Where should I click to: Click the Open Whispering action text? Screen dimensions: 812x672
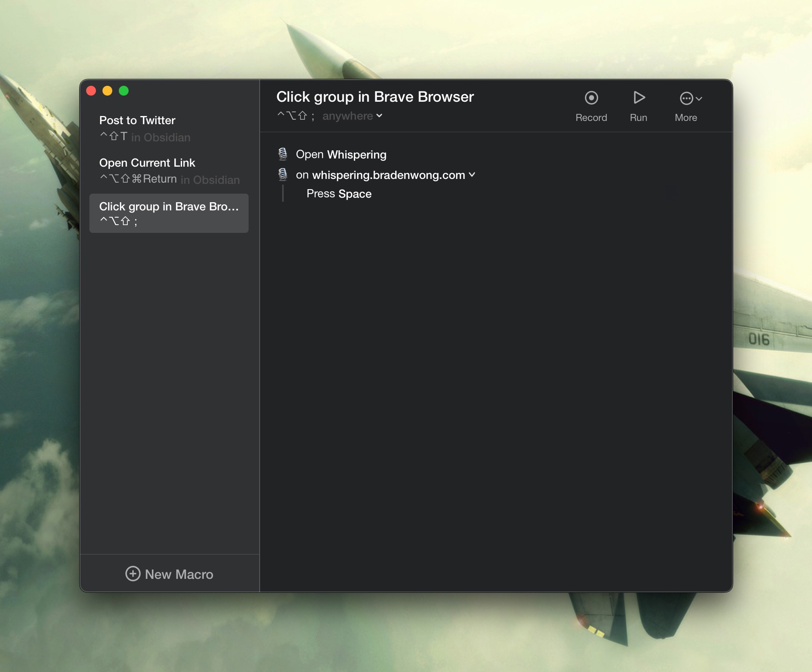pyautogui.click(x=341, y=154)
